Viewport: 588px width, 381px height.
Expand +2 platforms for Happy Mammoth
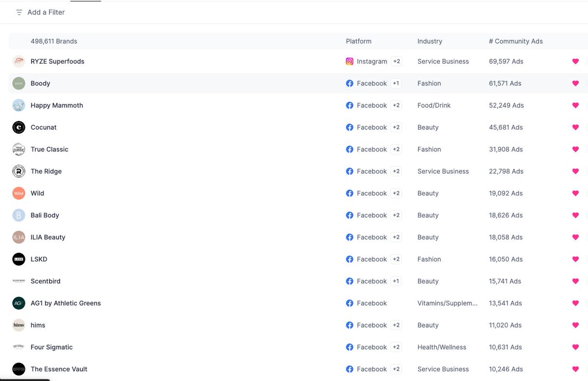(396, 105)
